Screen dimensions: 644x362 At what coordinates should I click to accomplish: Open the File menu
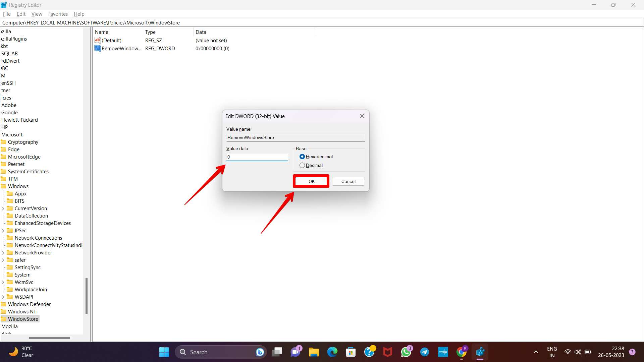7,14
